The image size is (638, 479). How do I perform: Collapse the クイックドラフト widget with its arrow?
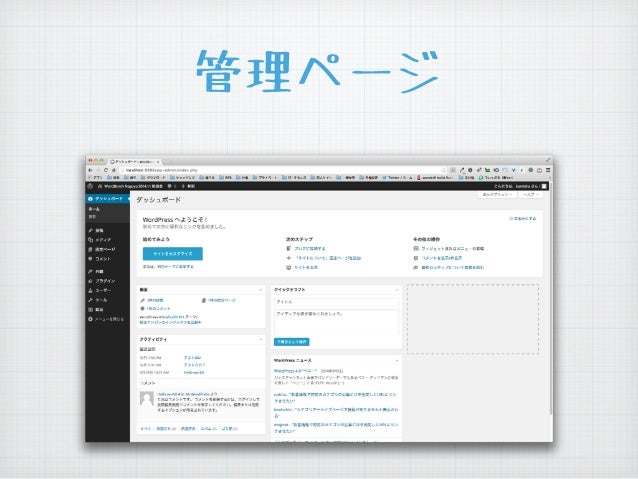(x=397, y=290)
